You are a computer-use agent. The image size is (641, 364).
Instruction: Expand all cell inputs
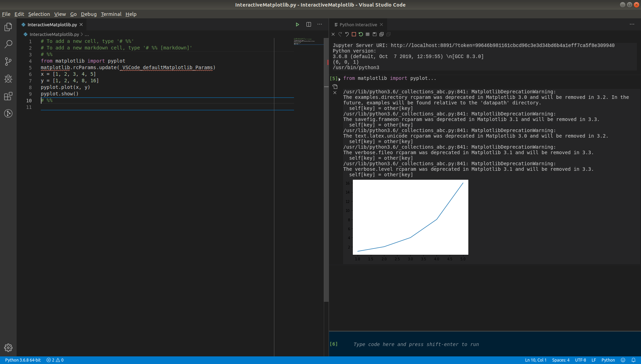coord(382,34)
